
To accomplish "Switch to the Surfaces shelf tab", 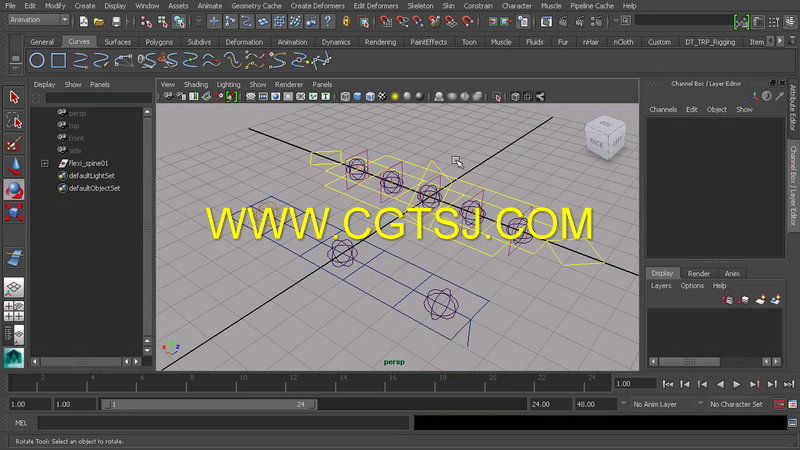I will click(117, 42).
